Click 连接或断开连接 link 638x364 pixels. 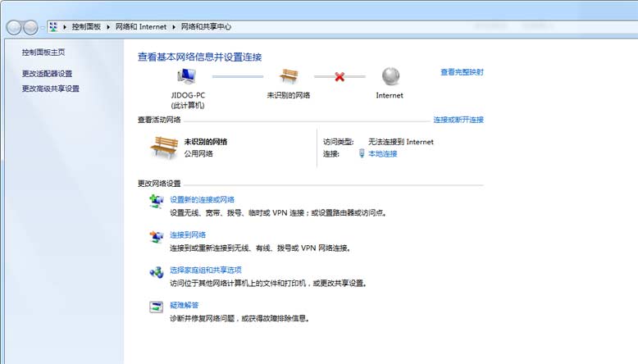point(458,120)
